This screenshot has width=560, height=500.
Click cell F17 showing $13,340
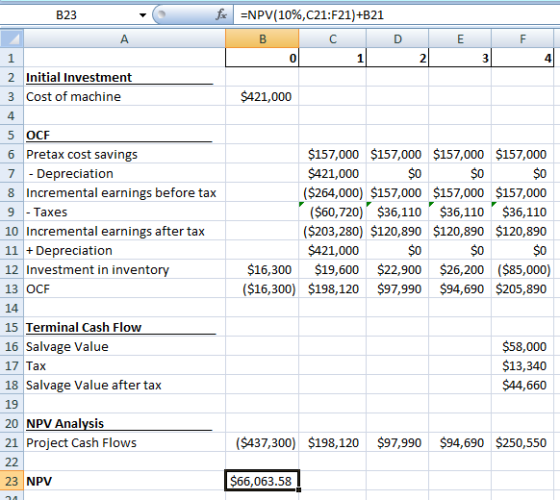pos(522,366)
